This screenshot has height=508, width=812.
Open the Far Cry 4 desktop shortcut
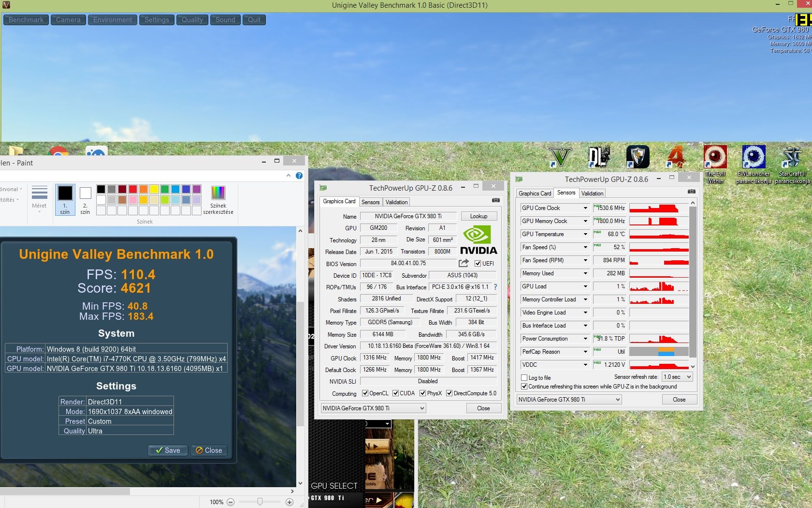677,157
